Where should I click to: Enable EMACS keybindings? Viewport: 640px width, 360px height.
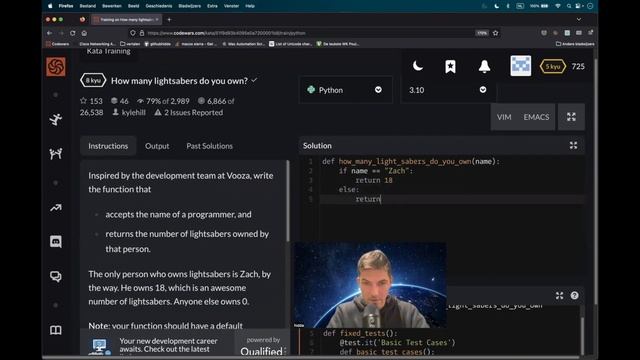(536, 117)
